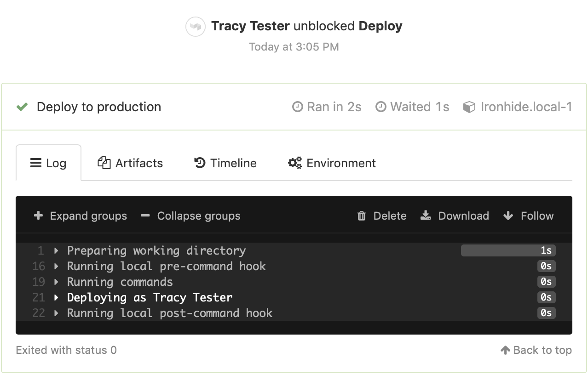
Task: Select line number 19 in the log
Action: 39,282
